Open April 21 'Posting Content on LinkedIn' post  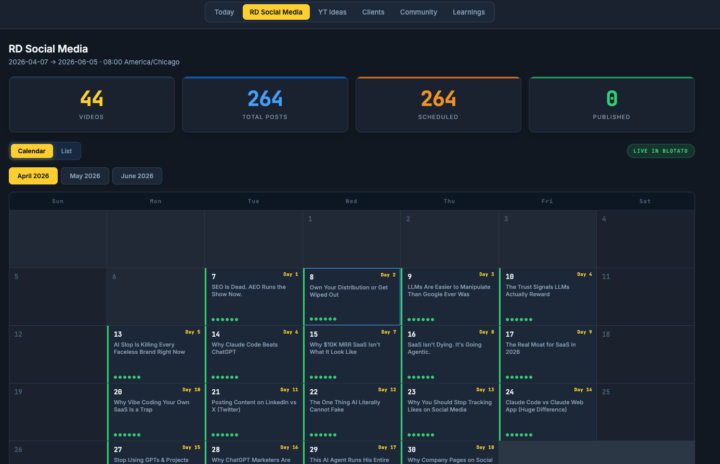pyautogui.click(x=254, y=412)
